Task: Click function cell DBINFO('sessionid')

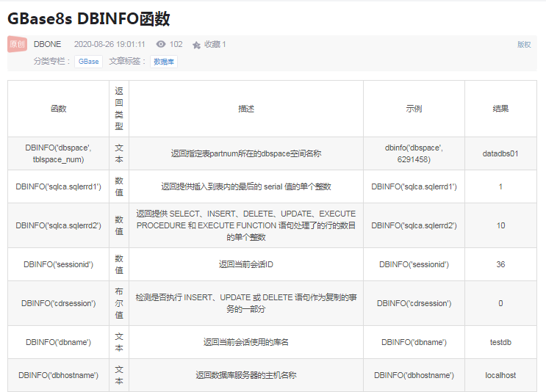Action: (x=59, y=264)
